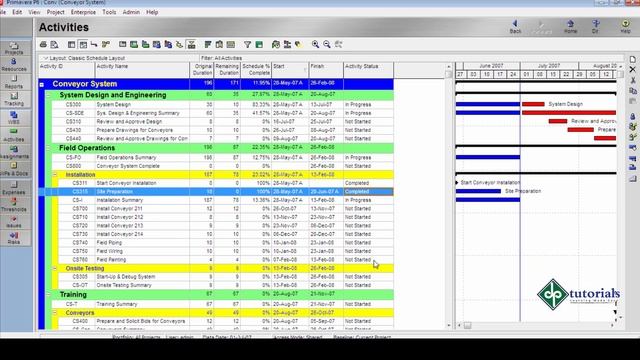Click the Zoom In magnifier

[316, 44]
